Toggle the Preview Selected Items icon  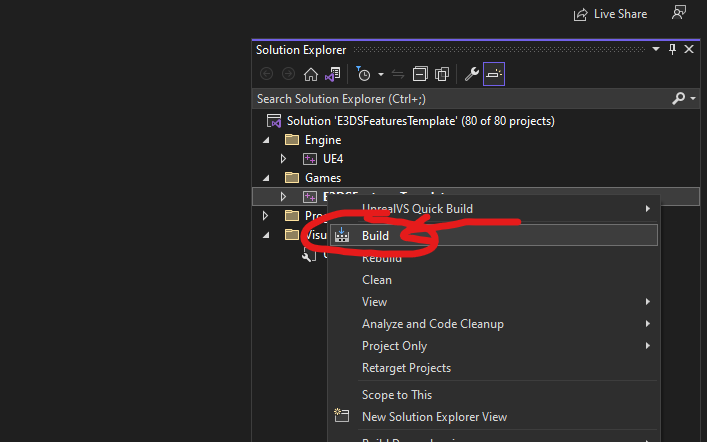tap(494, 74)
